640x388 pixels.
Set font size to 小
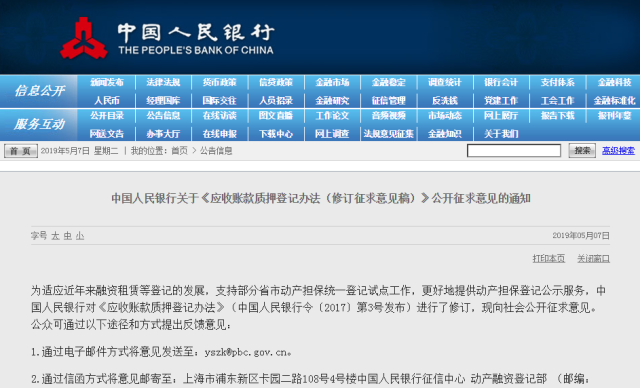tap(80, 236)
